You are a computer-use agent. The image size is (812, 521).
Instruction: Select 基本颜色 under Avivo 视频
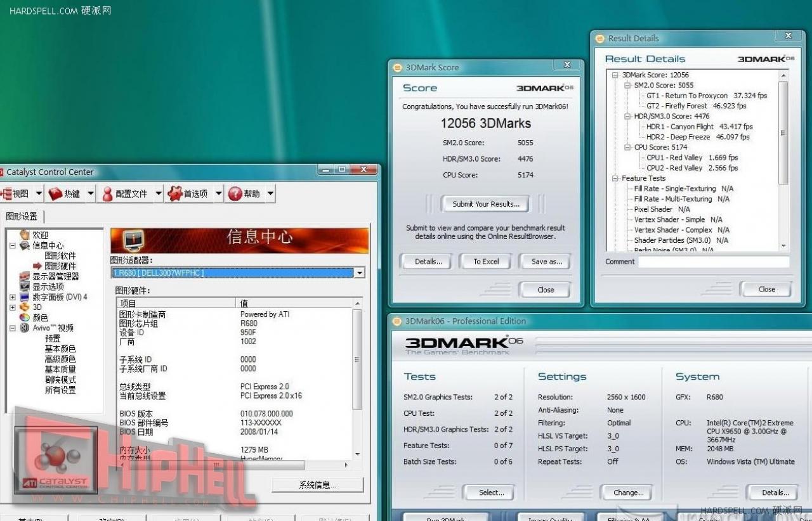[x=60, y=349]
